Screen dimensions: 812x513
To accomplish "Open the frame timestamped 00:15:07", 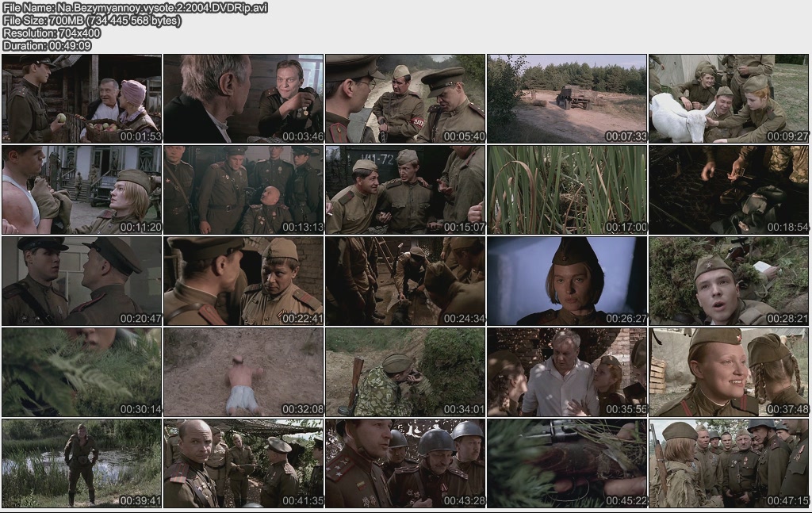I will (x=405, y=190).
